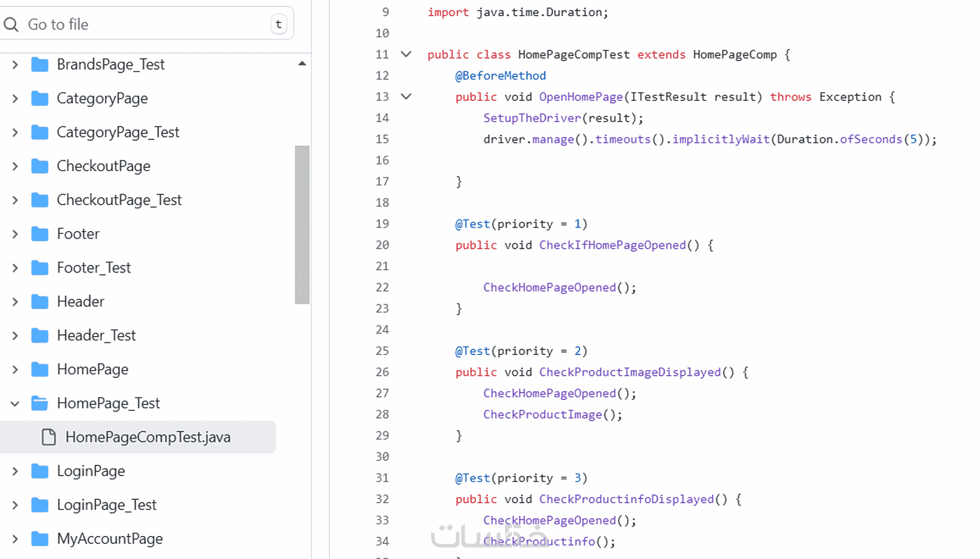Open the LoginPage_Test folder name
980x559 pixels.
tap(107, 505)
